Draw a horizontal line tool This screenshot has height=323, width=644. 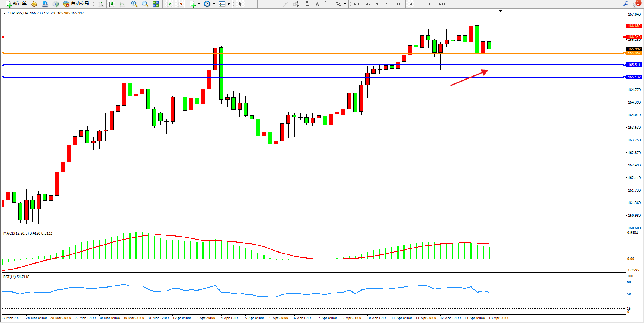click(x=274, y=4)
